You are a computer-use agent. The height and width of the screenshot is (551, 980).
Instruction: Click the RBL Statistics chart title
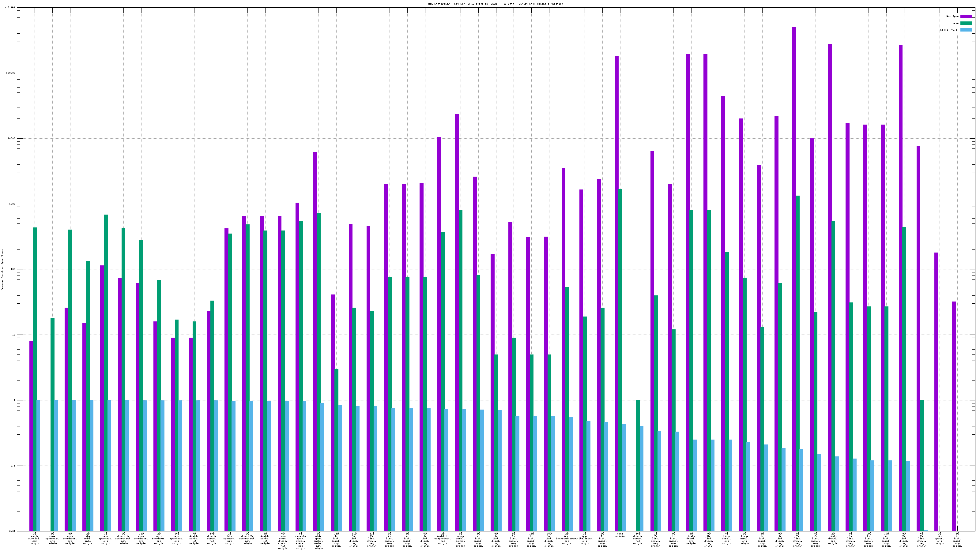click(x=495, y=4)
